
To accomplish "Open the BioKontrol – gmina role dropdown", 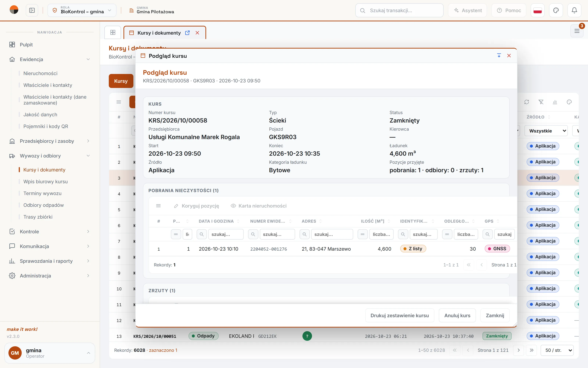I will click(82, 10).
